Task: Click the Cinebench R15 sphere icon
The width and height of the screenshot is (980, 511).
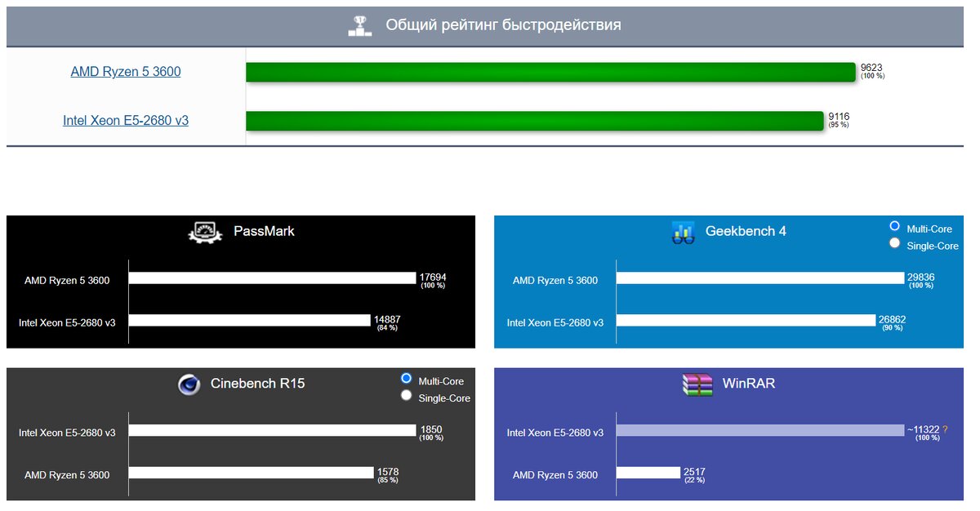Action: click(x=189, y=384)
